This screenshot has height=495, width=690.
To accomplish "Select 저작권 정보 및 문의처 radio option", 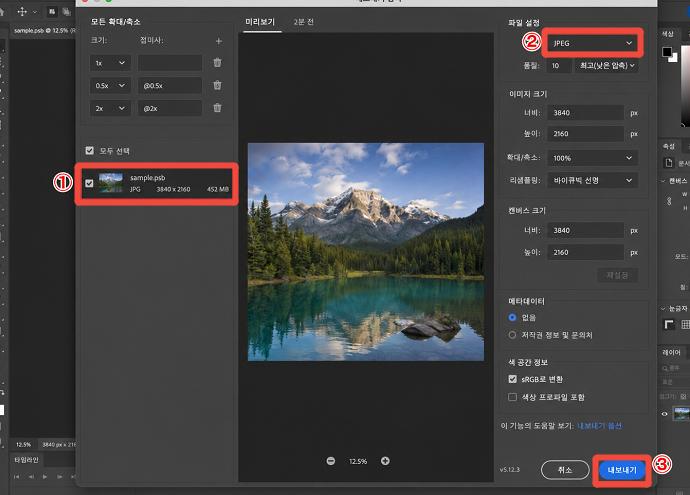I will click(512, 335).
